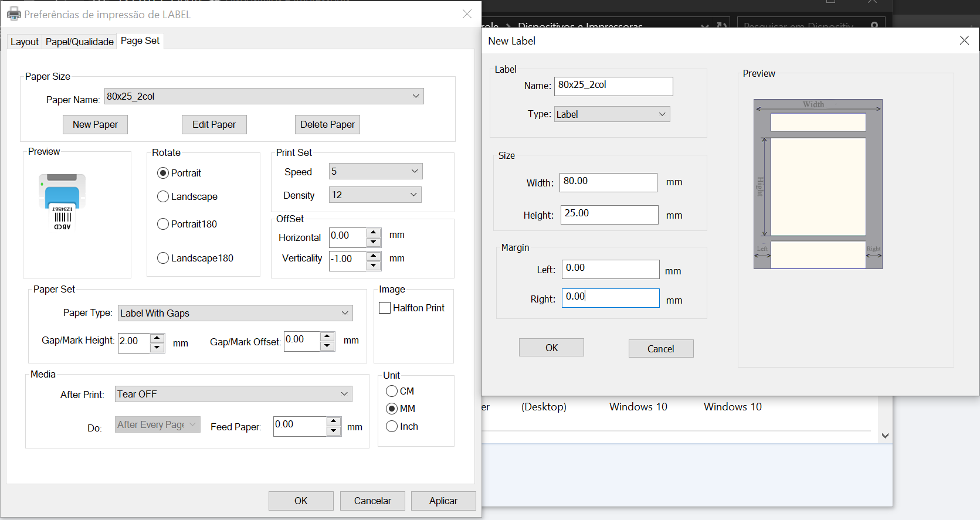Open the label Type dropdown
This screenshot has height=520, width=980.
click(612, 114)
